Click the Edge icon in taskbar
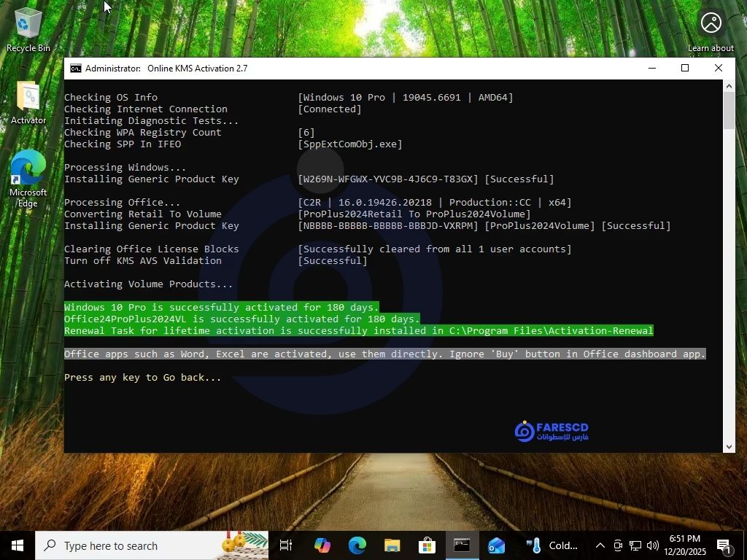 point(357,545)
